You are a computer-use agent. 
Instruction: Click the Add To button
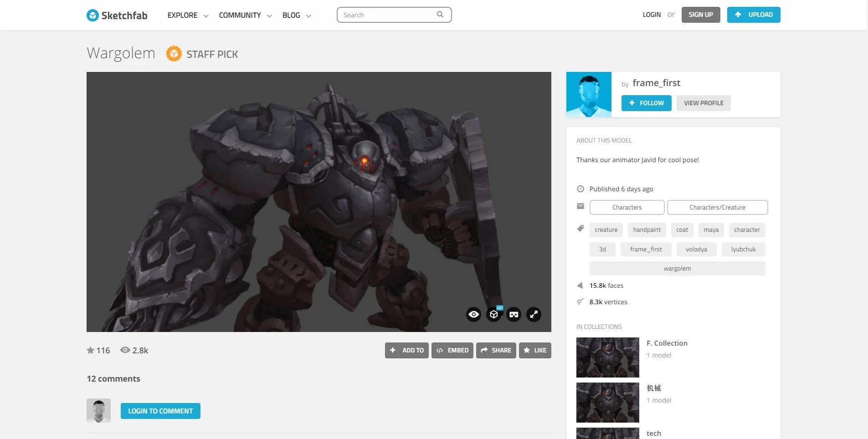tap(406, 350)
